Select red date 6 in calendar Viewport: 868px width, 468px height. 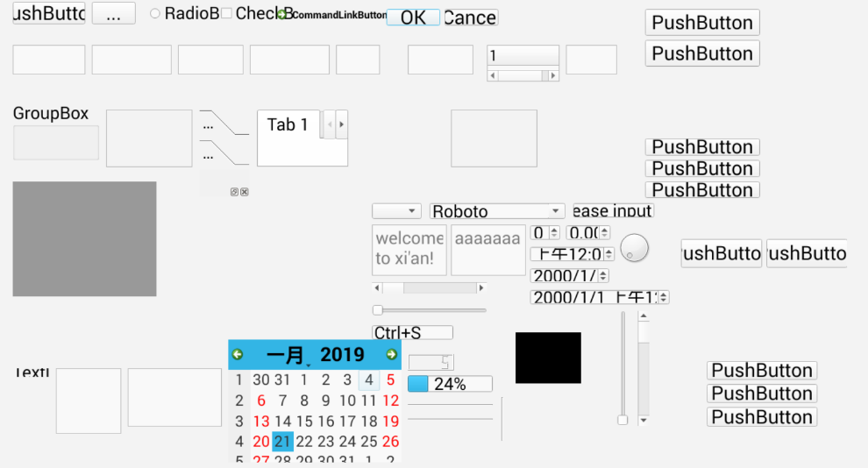[x=260, y=401]
